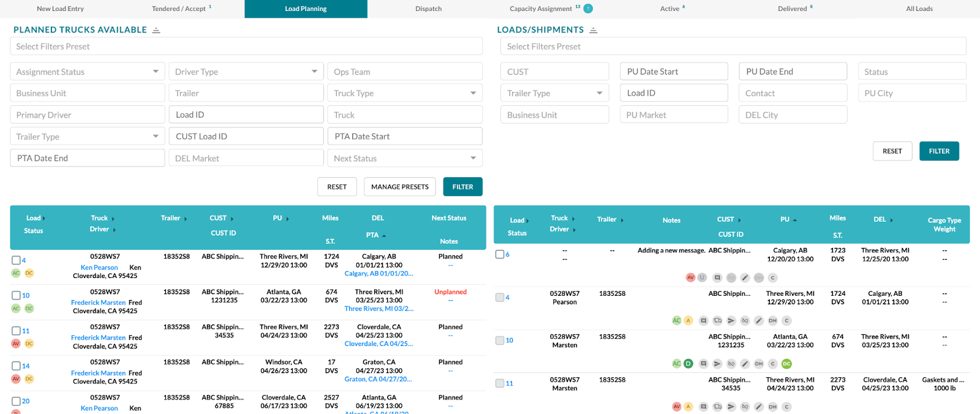Click the U badge in load 6 row

[702, 277]
